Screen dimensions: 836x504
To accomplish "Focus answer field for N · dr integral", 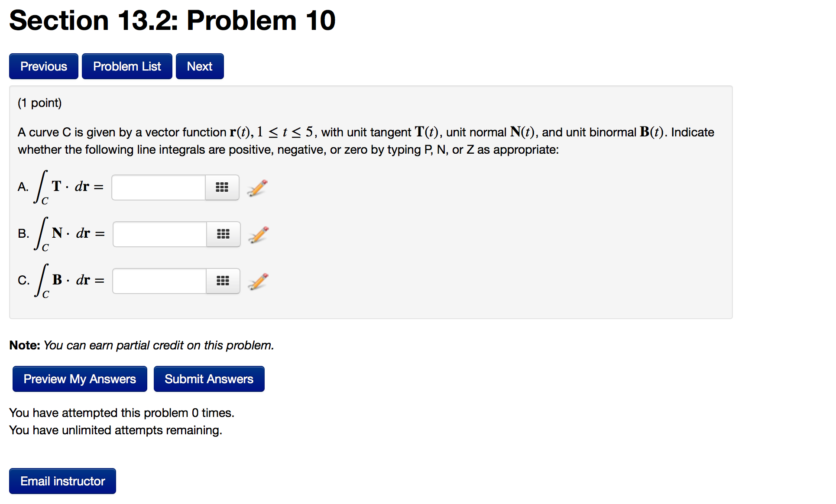I will 160,234.
